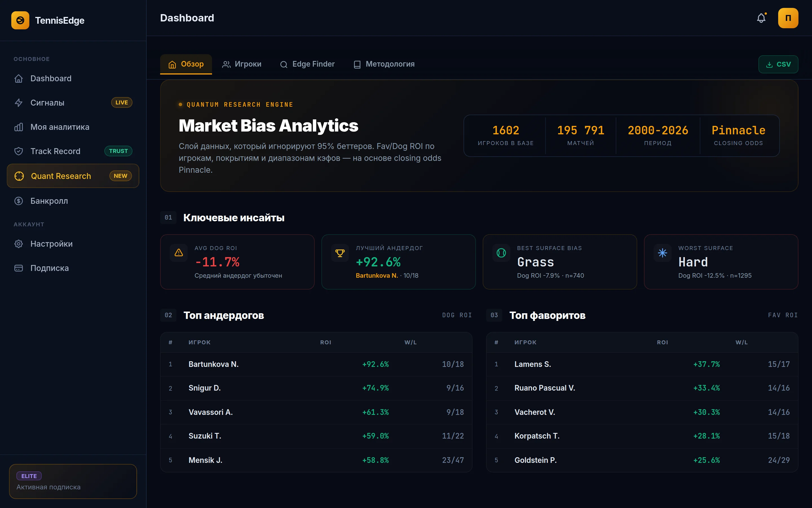This screenshot has width=812, height=508.
Task: Click the trophy icon on Лучший андердог card
Action: (340, 253)
